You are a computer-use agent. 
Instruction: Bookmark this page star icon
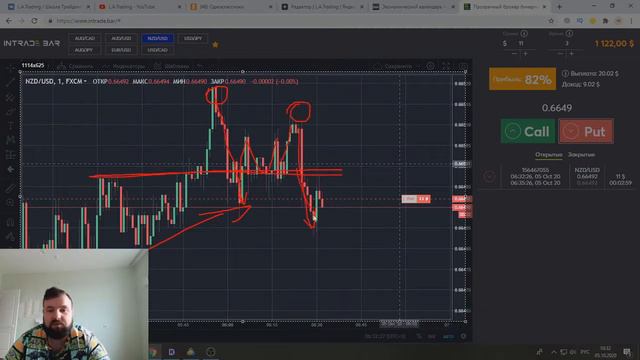(x=551, y=21)
